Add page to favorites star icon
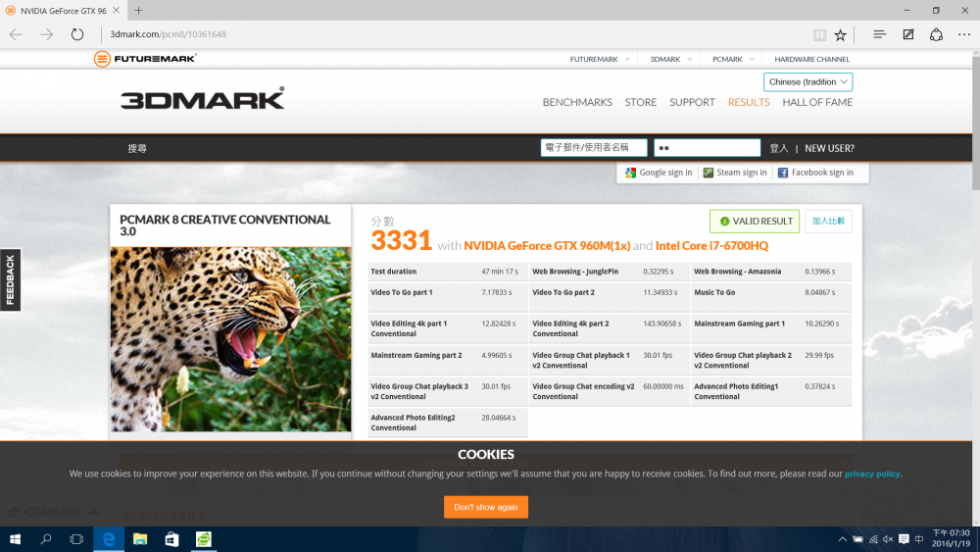This screenshot has height=552, width=980. (840, 35)
